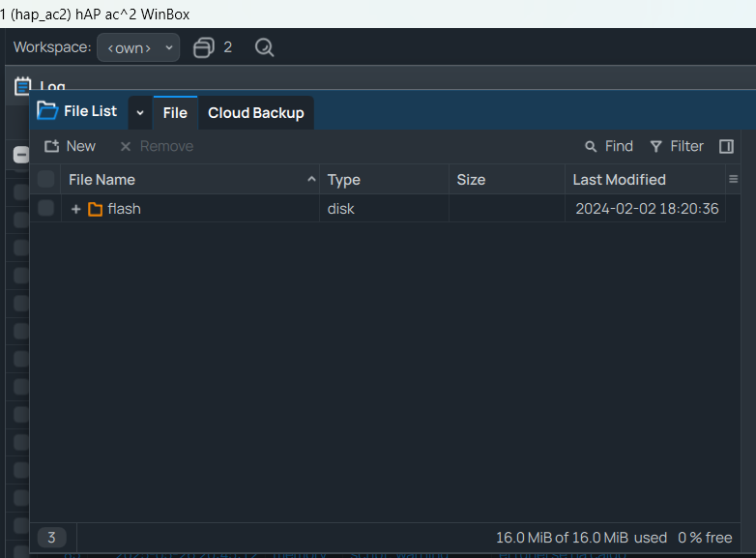Tick the flash row checkbox
The height and width of the screenshot is (558, 756).
[45, 208]
